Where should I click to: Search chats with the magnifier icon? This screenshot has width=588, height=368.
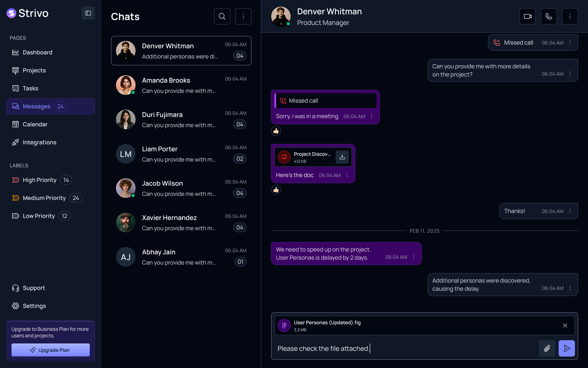[x=222, y=16]
